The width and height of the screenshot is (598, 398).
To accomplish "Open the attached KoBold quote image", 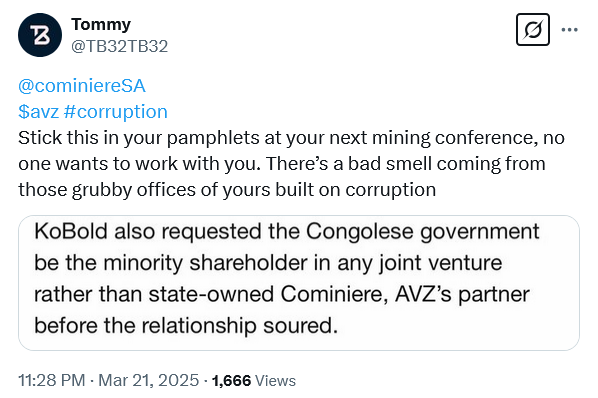I will 299,283.
